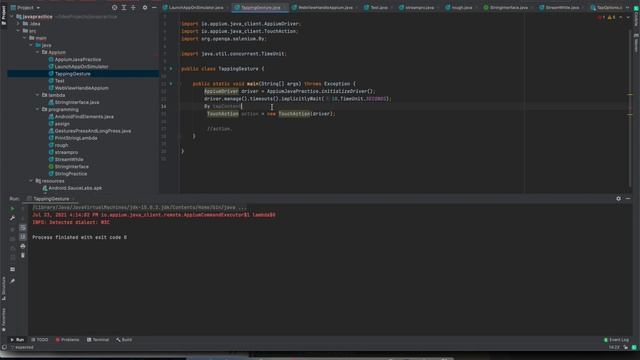Select the TappingGesture.java editor tab
This screenshot has height=360, width=640.
tap(260, 8)
